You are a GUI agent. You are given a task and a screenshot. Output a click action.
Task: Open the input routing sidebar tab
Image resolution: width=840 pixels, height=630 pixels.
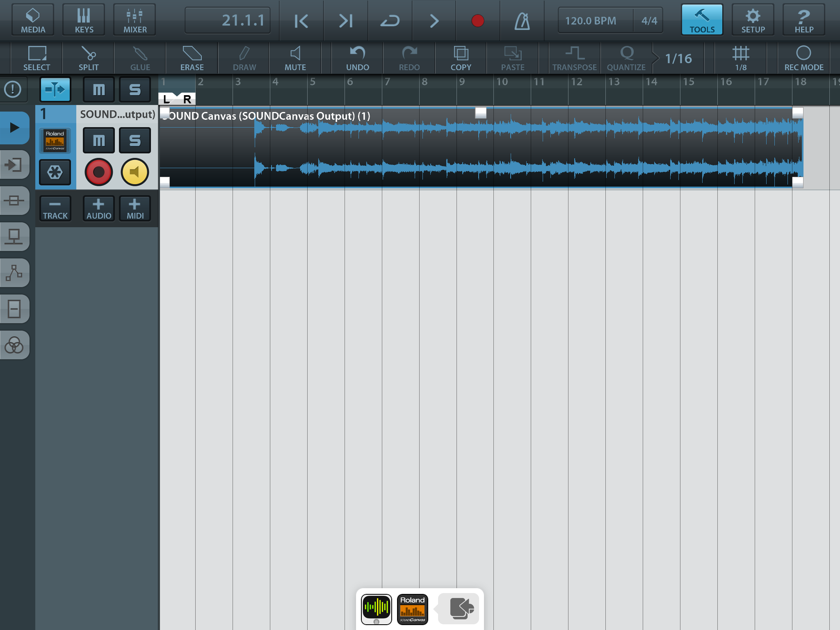14,164
